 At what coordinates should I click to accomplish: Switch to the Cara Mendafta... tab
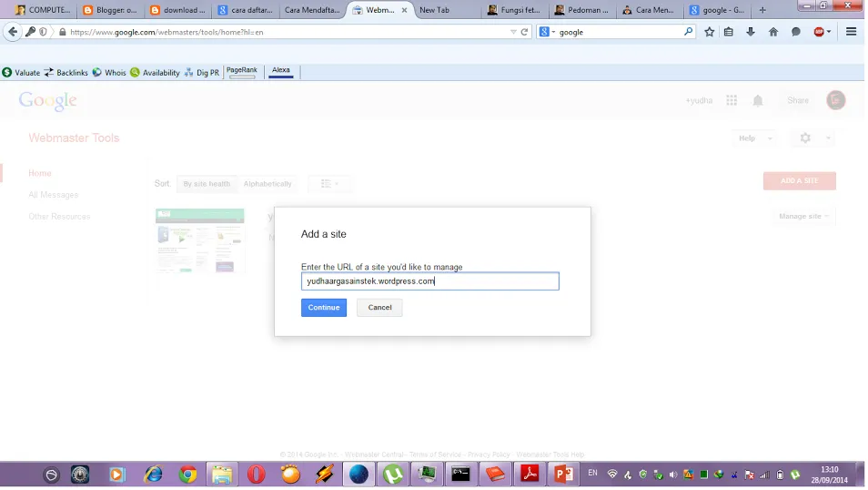(313, 10)
